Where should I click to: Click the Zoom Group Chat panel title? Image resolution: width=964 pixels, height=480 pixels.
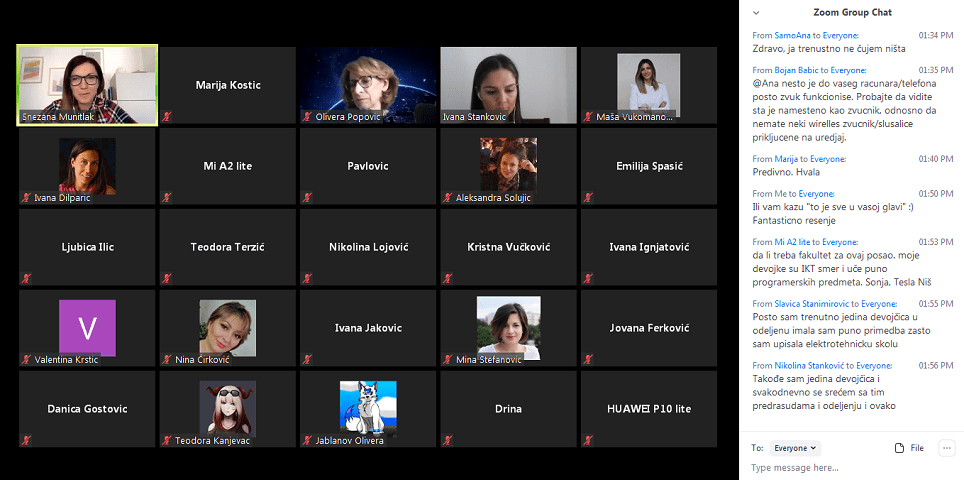[x=852, y=12]
